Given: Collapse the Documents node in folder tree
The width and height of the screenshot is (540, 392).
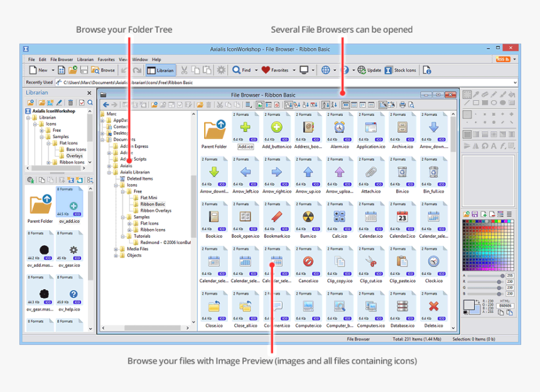Looking at the screenshot, I should pyautogui.click(x=102, y=140).
